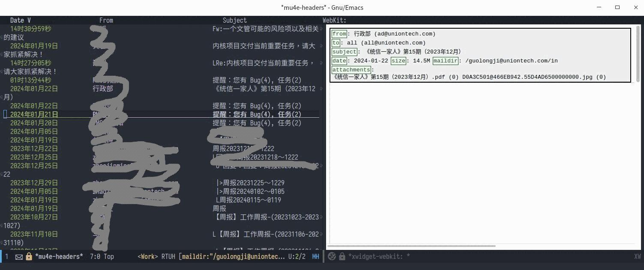The width and height of the screenshot is (644, 270).
Task: Click the xwidget-webkit buffer state icon
Action: 332,257
